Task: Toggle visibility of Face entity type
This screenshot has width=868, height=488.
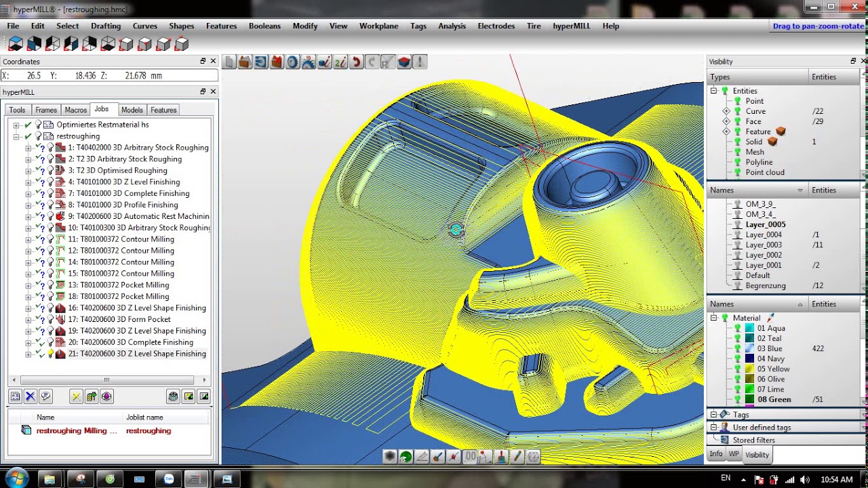Action: [x=738, y=121]
